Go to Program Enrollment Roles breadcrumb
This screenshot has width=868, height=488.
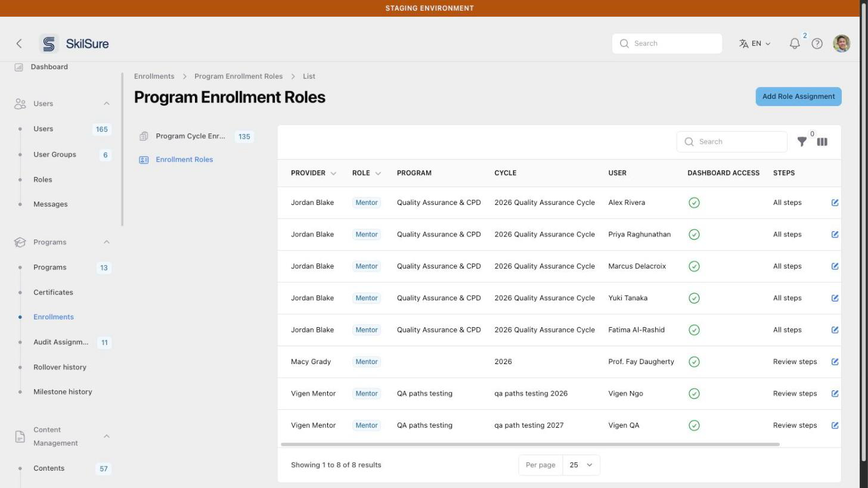click(238, 76)
